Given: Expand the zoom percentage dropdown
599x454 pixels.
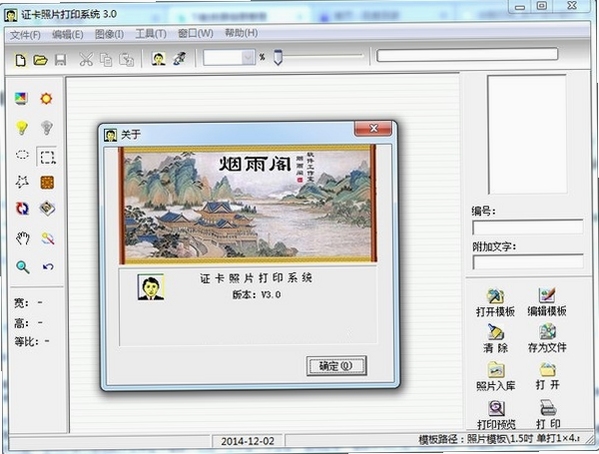Looking at the screenshot, I should (x=248, y=58).
